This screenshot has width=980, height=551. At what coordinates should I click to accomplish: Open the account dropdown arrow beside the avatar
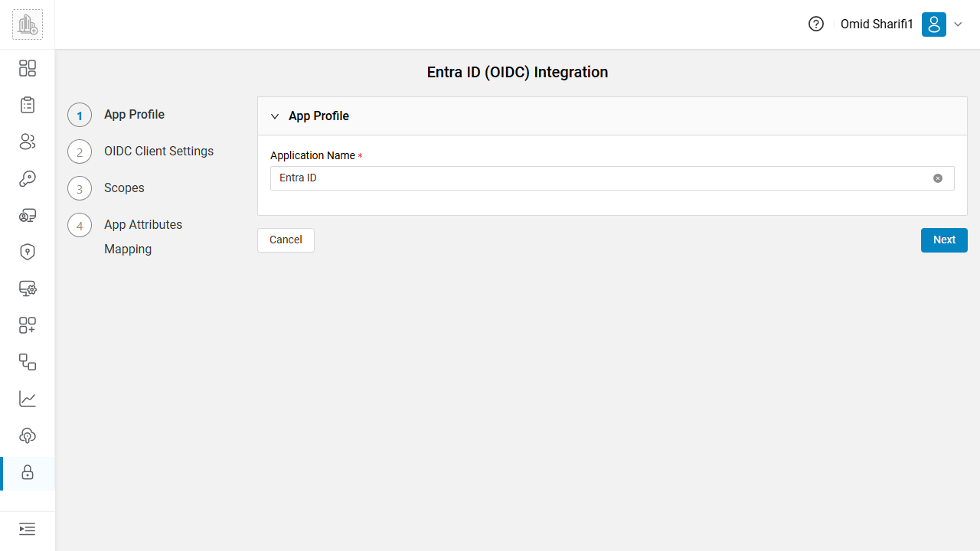click(958, 24)
